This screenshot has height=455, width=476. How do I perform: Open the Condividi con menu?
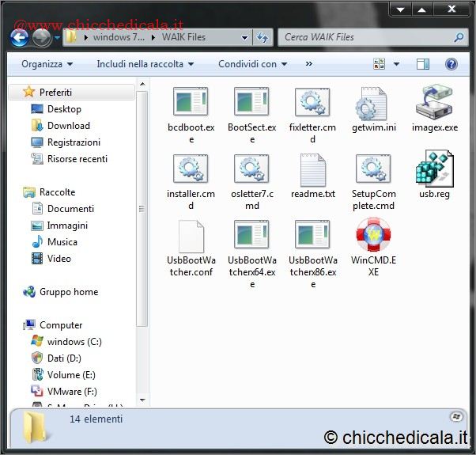[x=252, y=64]
